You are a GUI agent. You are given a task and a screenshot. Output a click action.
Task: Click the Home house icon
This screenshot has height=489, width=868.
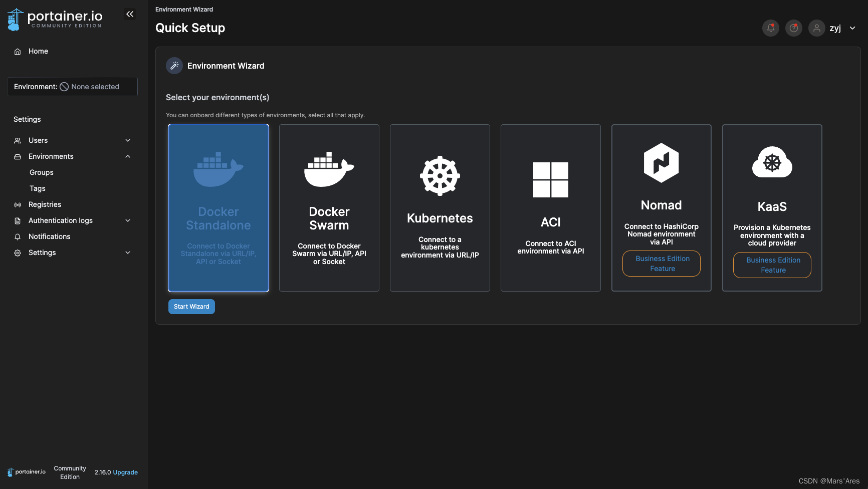pos(18,52)
